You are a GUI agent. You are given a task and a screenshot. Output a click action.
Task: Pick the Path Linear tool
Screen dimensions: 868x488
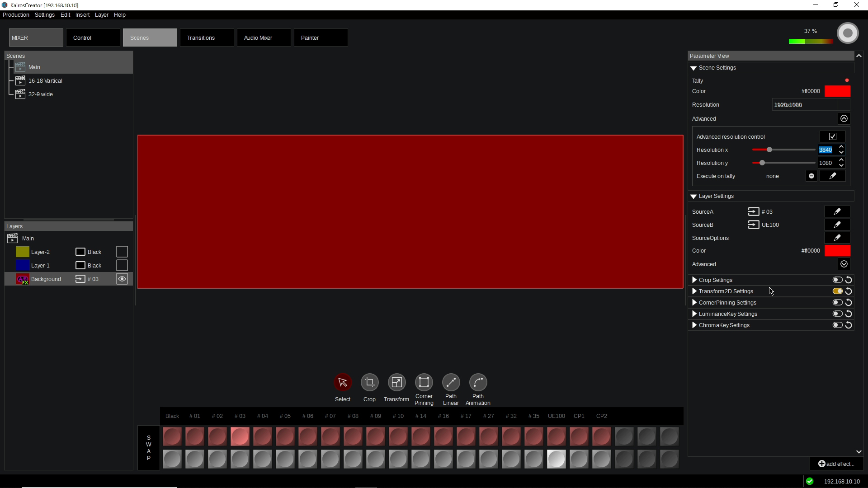pos(451,383)
